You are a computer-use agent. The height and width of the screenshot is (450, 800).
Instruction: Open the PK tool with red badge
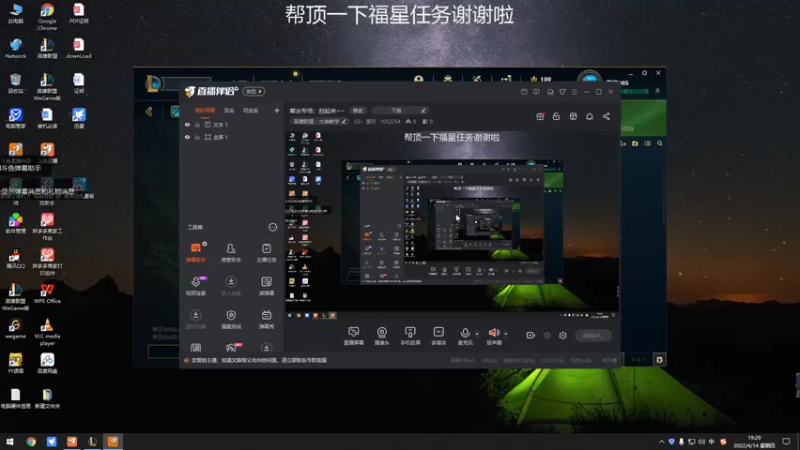[232, 348]
